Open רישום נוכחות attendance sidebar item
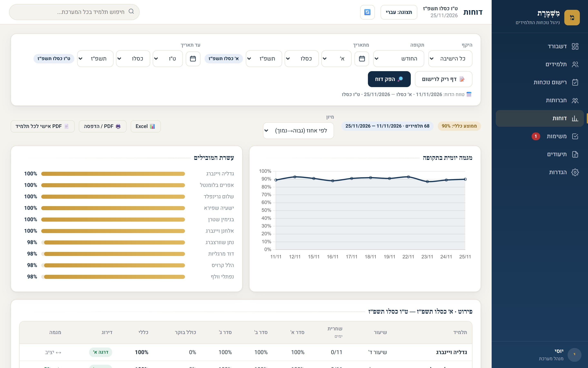The image size is (588, 368). 539,82
